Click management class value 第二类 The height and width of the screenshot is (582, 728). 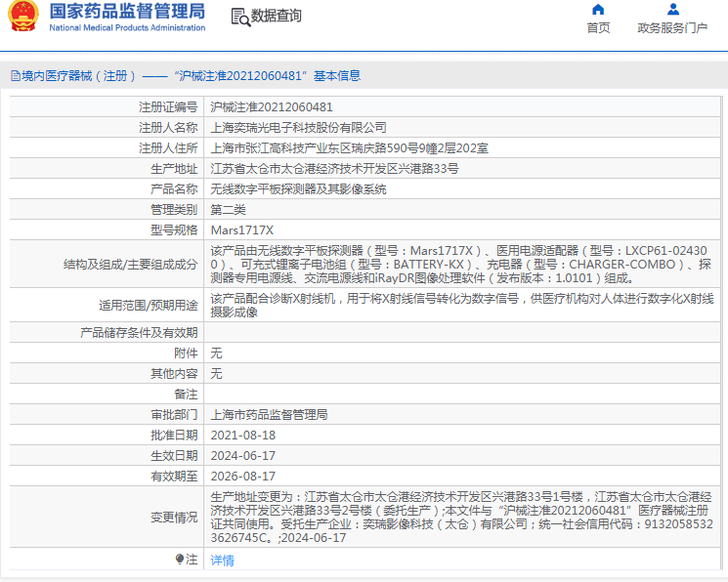tap(228, 209)
